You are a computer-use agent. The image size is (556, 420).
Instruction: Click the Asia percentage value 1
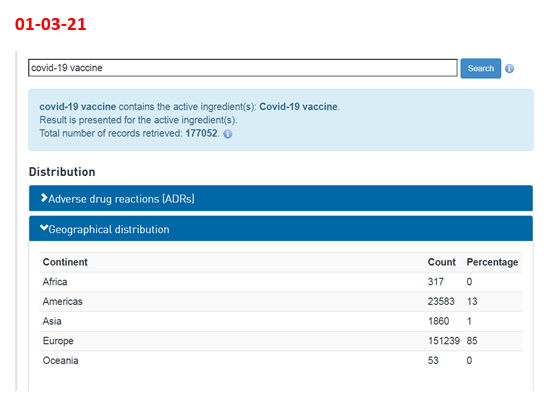[x=469, y=321]
